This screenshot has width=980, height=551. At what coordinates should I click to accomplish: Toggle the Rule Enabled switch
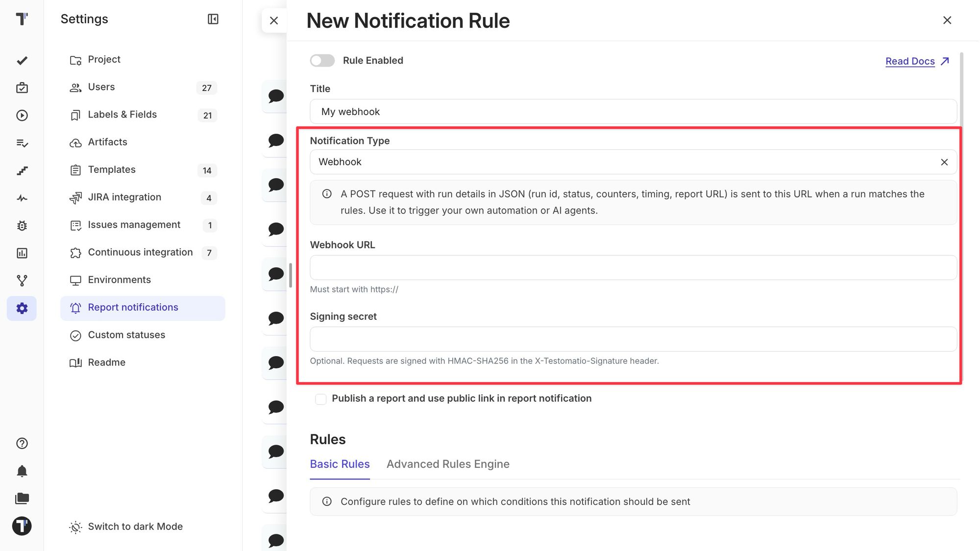point(322,60)
